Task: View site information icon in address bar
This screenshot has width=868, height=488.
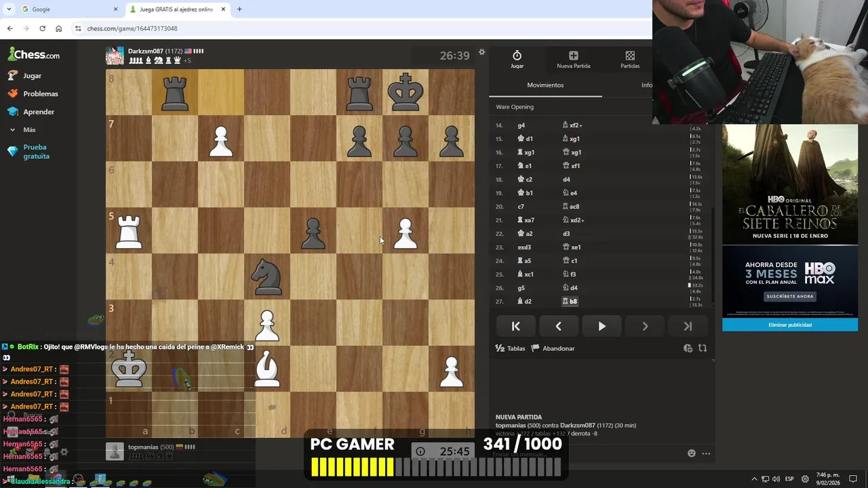Action: click(x=79, y=28)
